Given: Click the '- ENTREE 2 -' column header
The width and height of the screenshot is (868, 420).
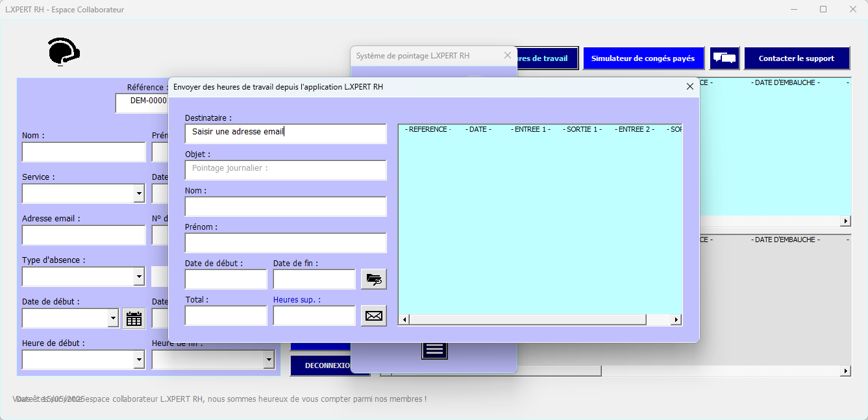Looking at the screenshot, I should (x=634, y=129).
